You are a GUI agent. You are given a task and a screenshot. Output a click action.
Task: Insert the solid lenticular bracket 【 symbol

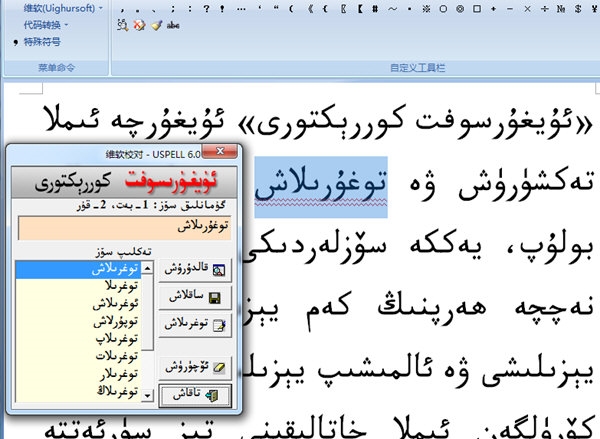point(360,9)
